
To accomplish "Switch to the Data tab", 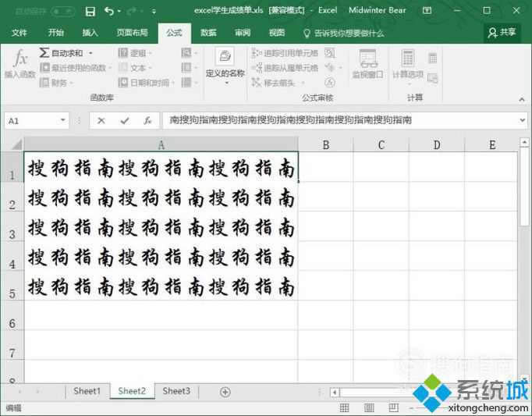I will click(208, 33).
